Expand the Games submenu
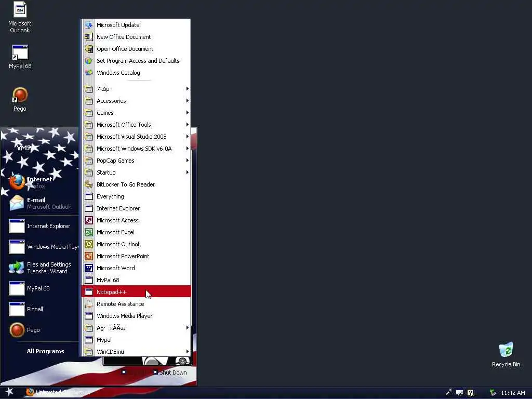The width and height of the screenshot is (532, 399). pyautogui.click(x=136, y=113)
